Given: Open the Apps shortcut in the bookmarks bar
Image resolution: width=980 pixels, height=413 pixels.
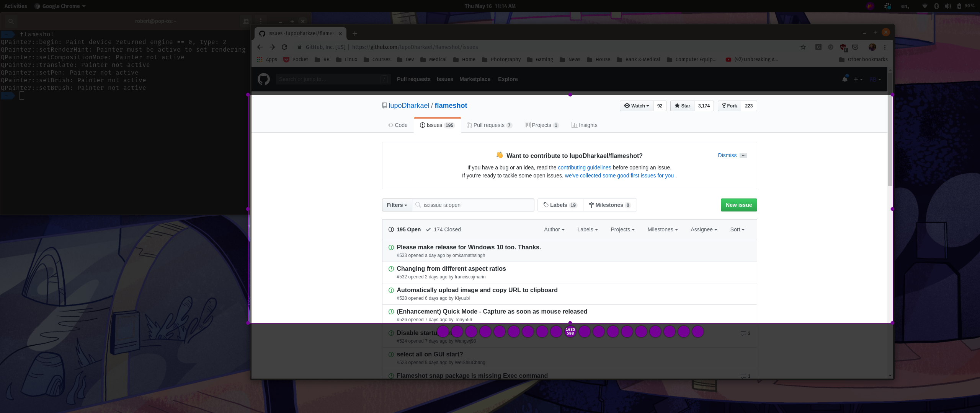Looking at the screenshot, I should [x=267, y=59].
